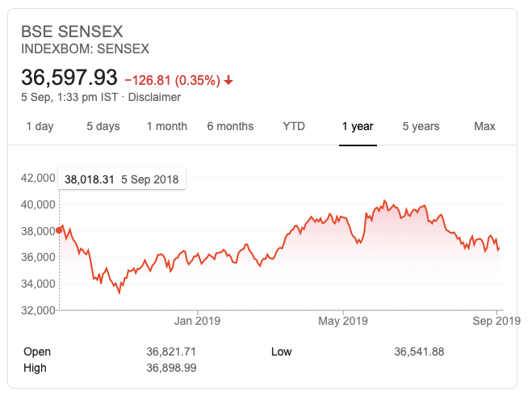Click the current price 36,597.93
Image resolution: width=532 pixels, height=400 pixels.
tap(69, 77)
